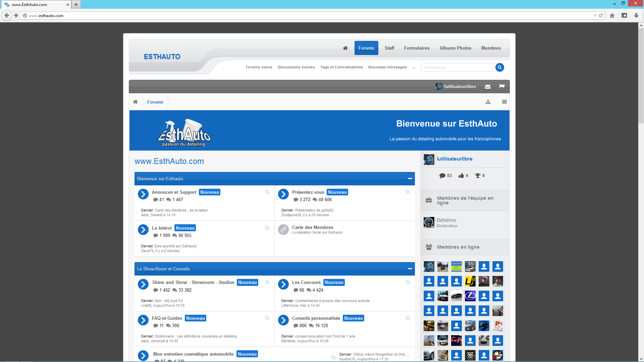The image size is (644, 362).
Task: Click RSS icon for Shine and Show forum
Action: click(x=267, y=282)
